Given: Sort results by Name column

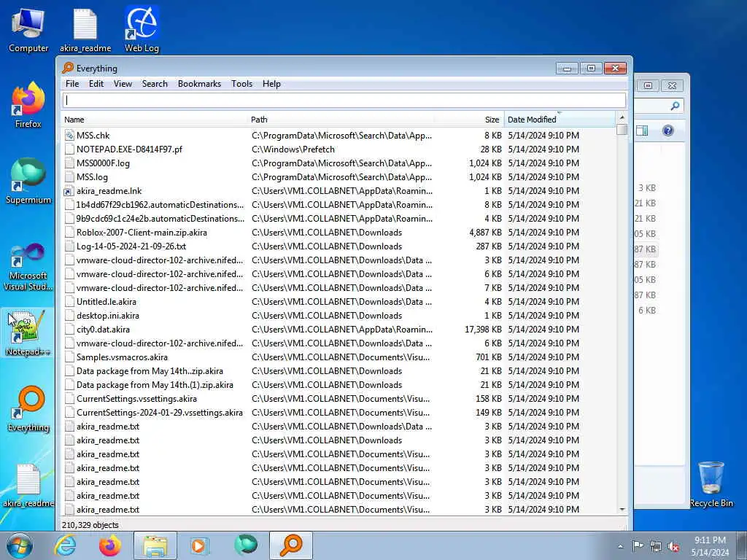Looking at the screenshot, I should [x=155, y=120].
